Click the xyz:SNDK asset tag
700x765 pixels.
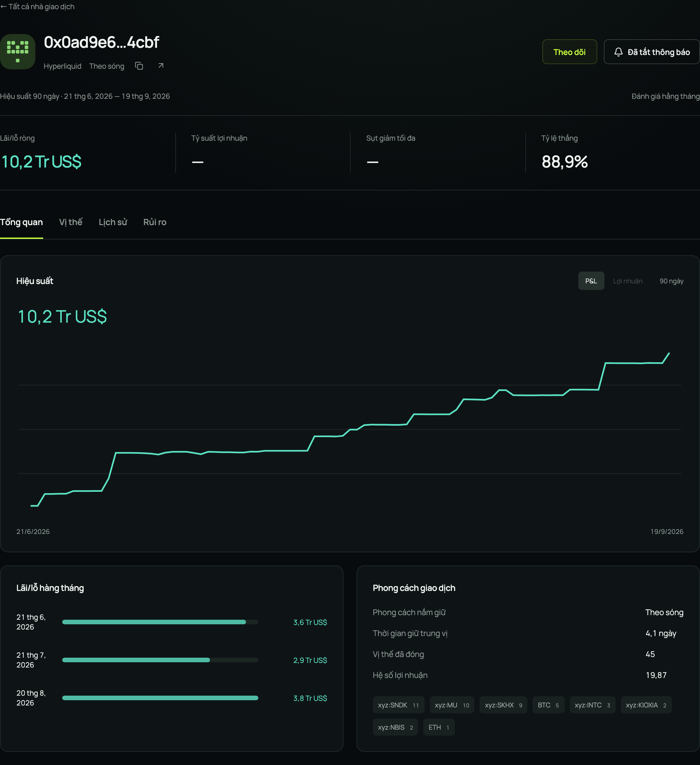pyautogui.click(x=398, y=705)
